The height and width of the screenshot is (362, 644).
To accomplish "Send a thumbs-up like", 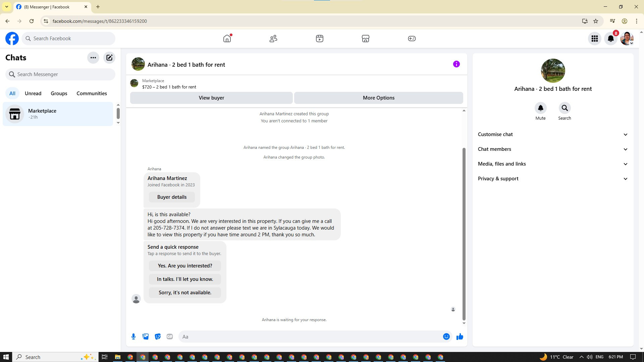I will (x=460, y=337).
